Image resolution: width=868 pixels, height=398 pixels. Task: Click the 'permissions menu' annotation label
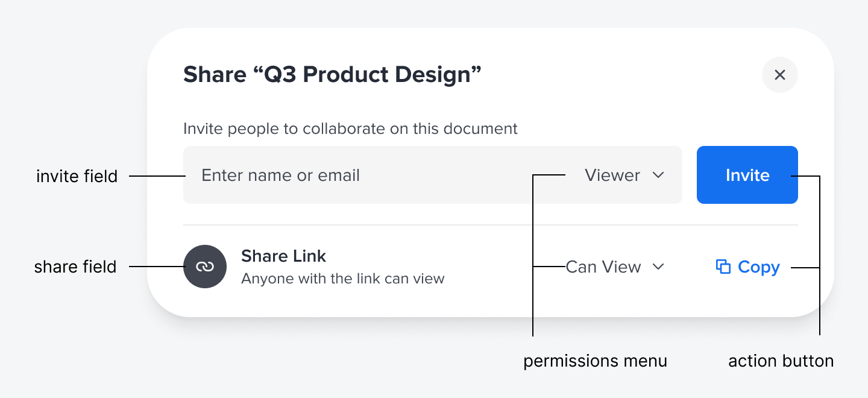[x=595, y=361]
